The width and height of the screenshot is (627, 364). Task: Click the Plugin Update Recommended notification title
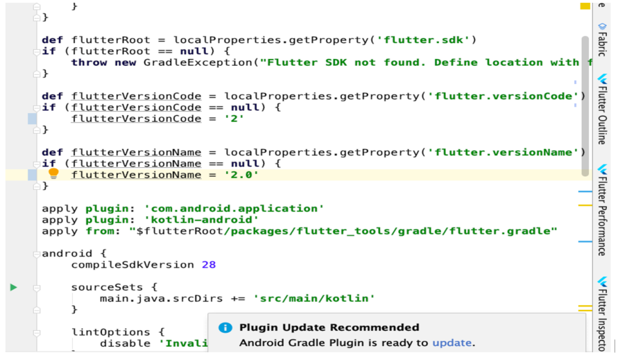[329, 327]
